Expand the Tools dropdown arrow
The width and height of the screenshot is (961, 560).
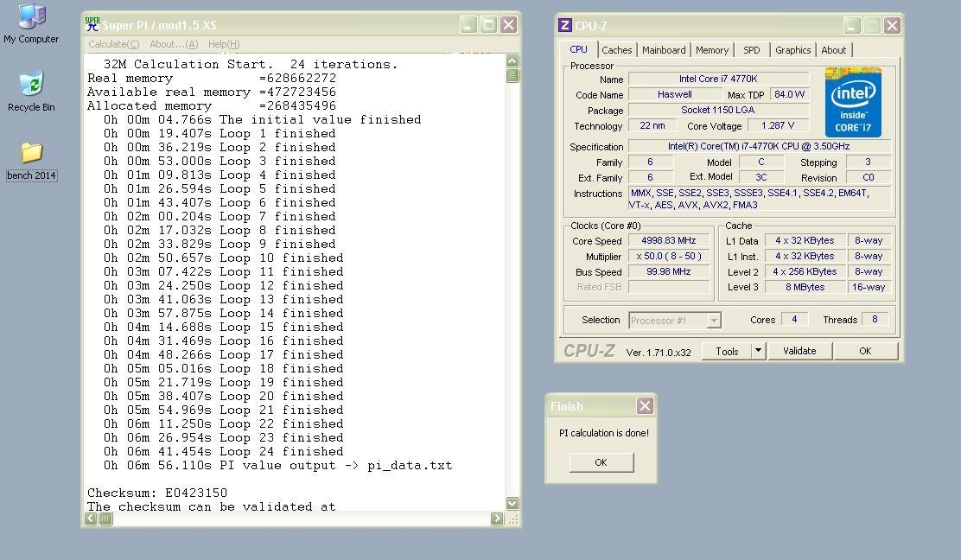758,351
